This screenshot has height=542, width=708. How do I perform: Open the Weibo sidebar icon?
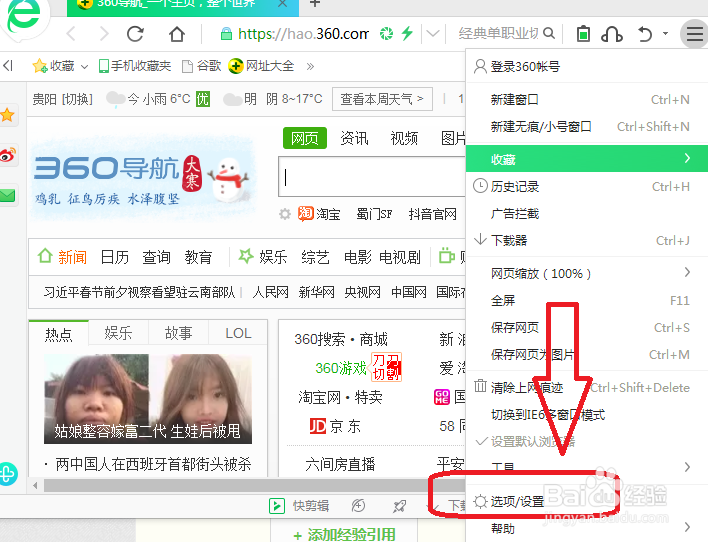pos(8,155)
